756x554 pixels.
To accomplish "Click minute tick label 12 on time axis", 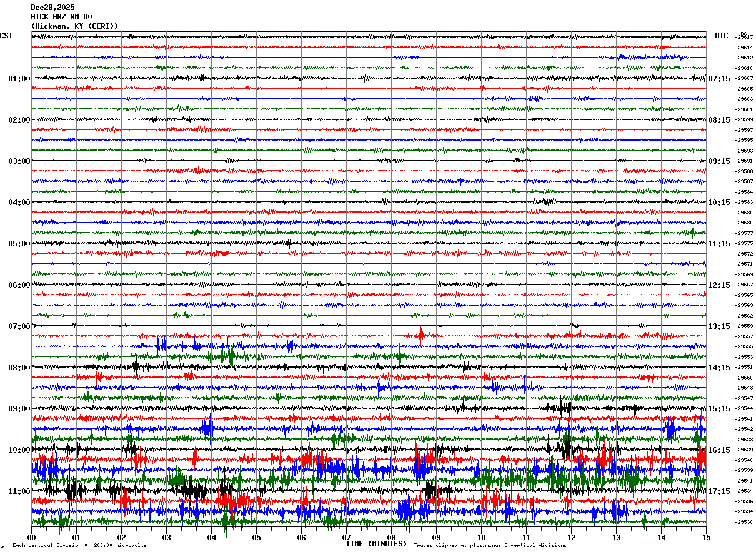I will 571,537.
